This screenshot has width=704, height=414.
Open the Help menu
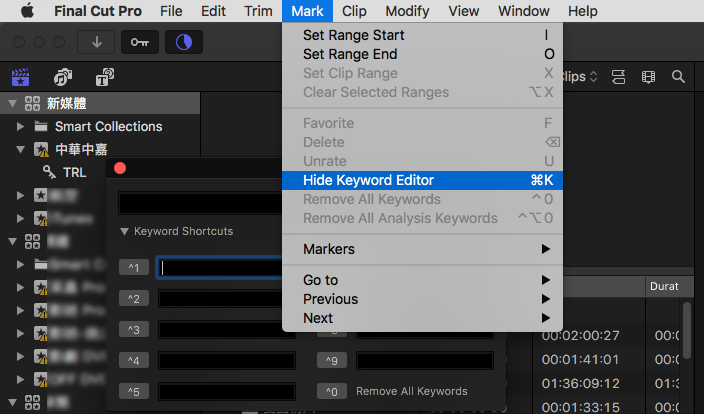(583, 11)
